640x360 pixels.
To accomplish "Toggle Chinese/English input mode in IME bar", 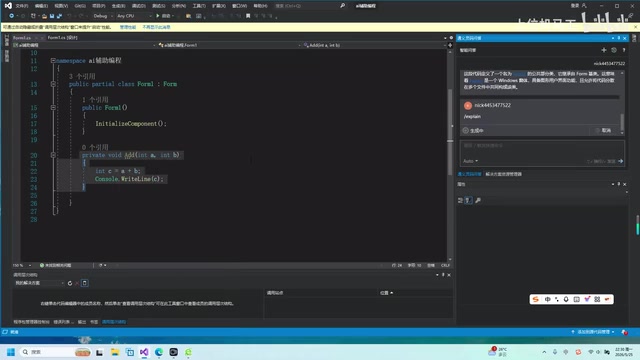I will [547, 299].
